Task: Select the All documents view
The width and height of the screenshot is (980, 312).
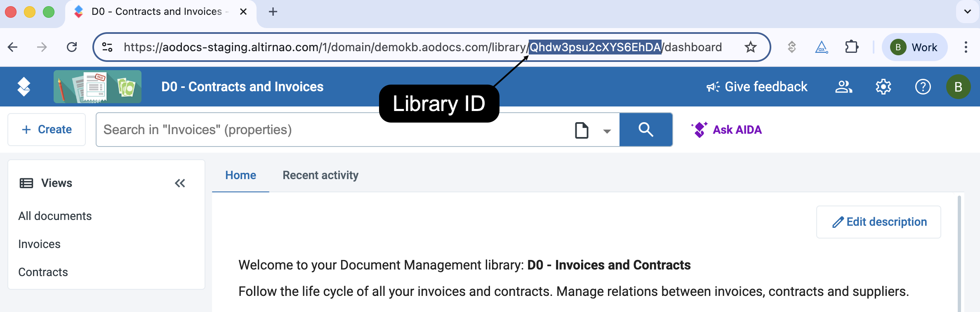Action: (x=55, y=216)
